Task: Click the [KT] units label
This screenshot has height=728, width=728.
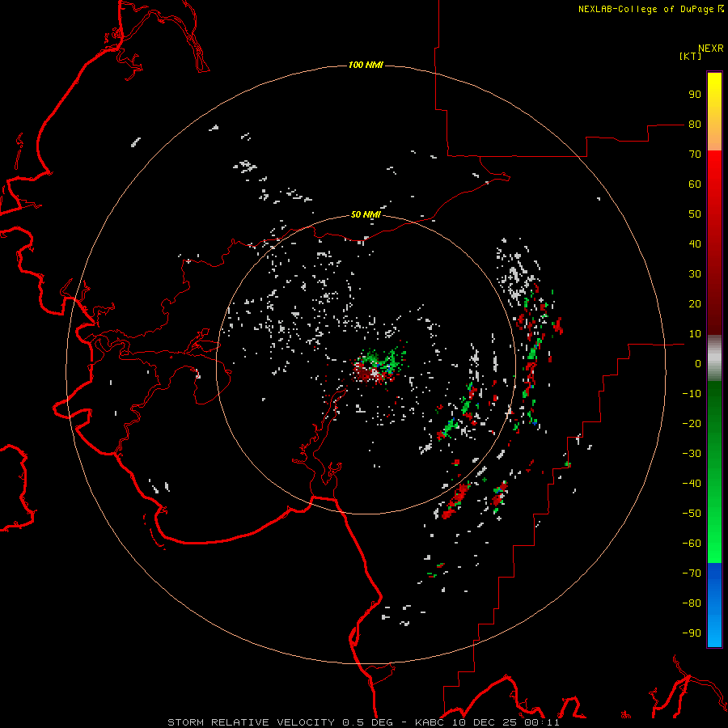Action: [691, 56]
